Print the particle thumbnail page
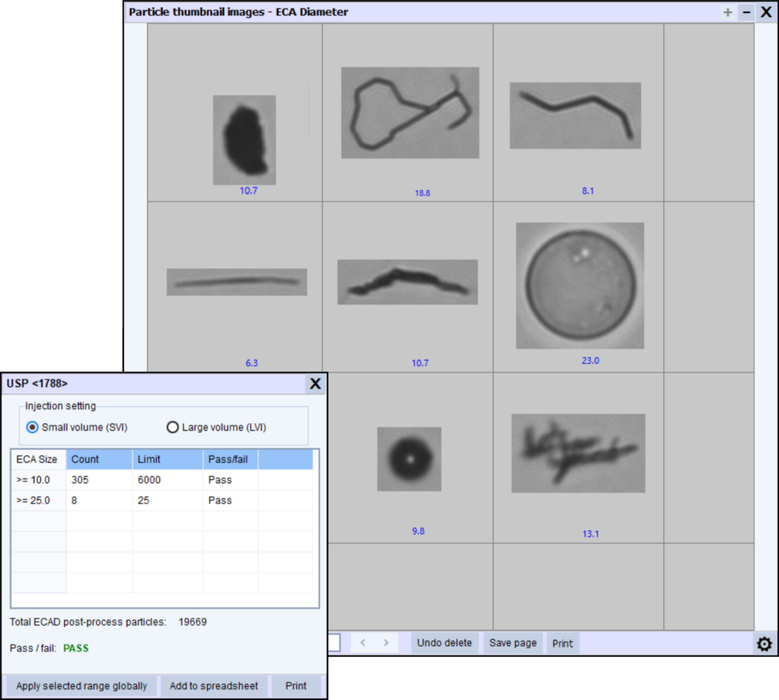The width and height of the screenshot is (779, 700). pyautogui.click(x=563, y=643)
